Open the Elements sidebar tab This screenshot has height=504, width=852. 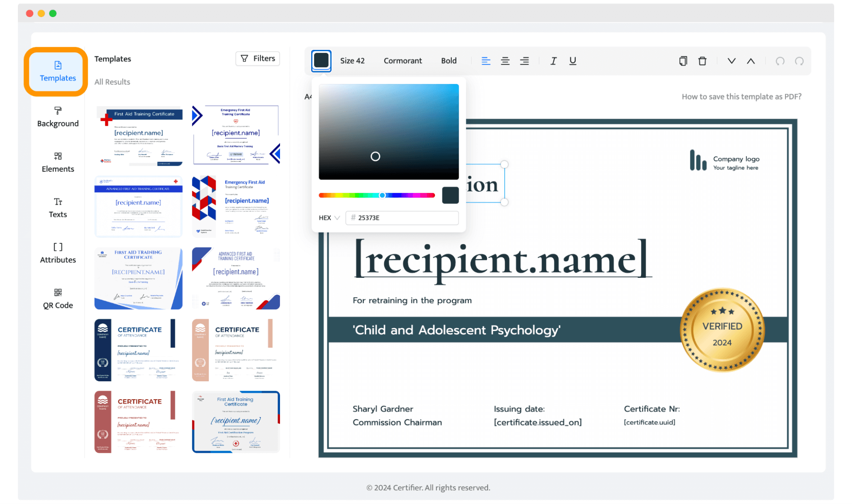58,162
